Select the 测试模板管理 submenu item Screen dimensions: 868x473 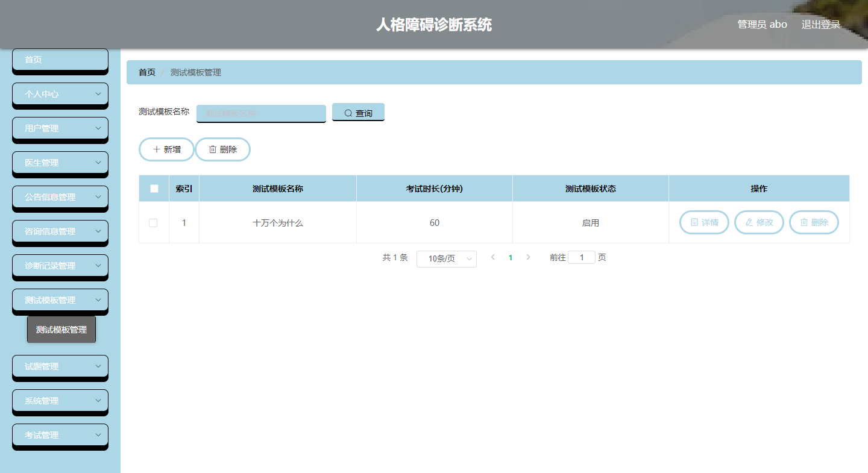61,330
